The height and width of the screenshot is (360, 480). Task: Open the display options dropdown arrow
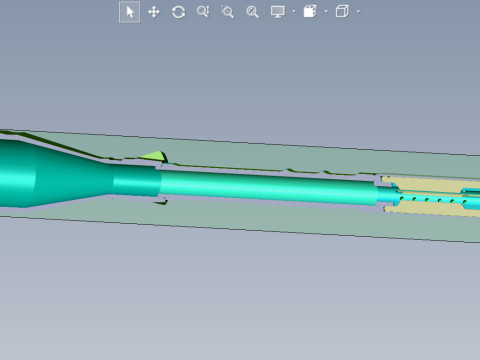[294, 12]
